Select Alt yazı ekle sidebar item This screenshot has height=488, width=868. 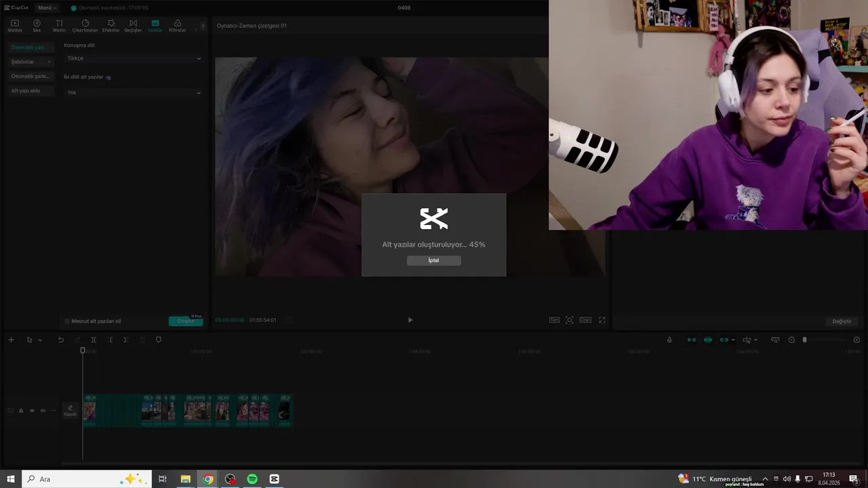click(31, 91)
